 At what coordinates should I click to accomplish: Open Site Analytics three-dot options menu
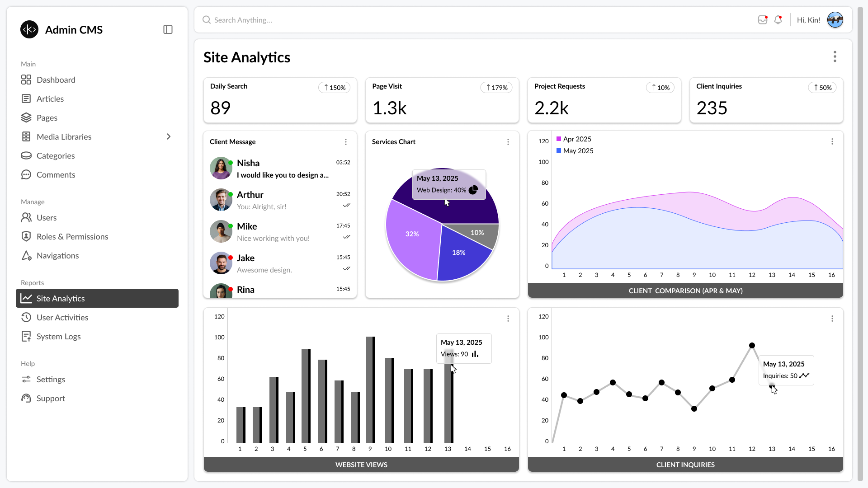point(835,57)
